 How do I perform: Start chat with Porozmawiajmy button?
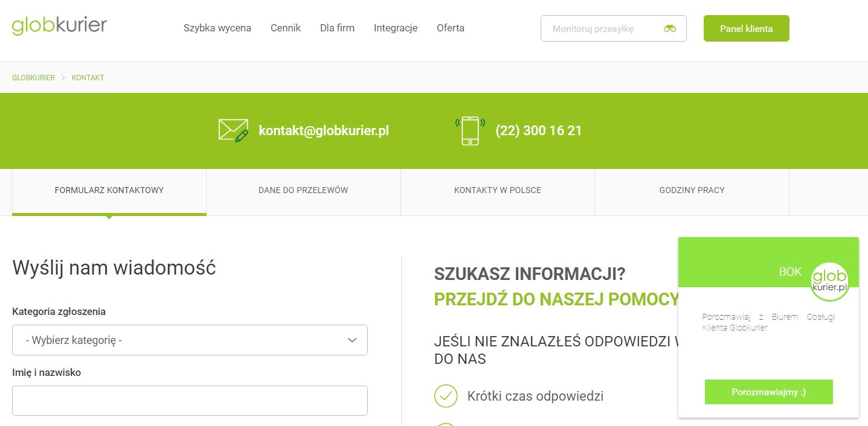(768, 392)
